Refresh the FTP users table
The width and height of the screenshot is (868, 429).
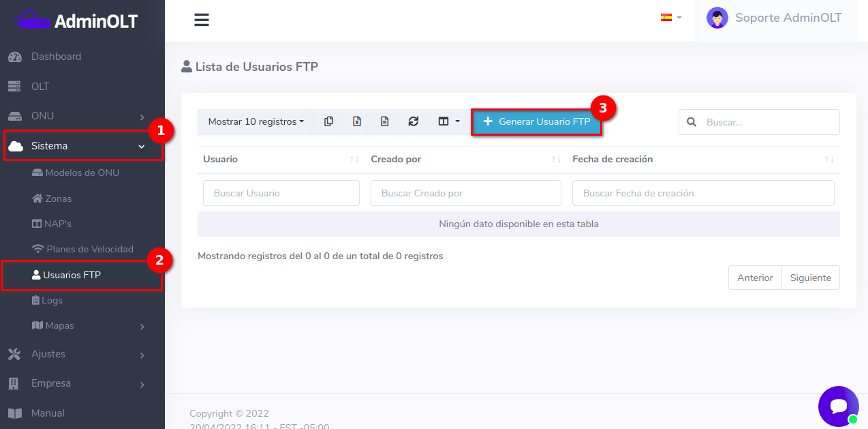[413, 121]
